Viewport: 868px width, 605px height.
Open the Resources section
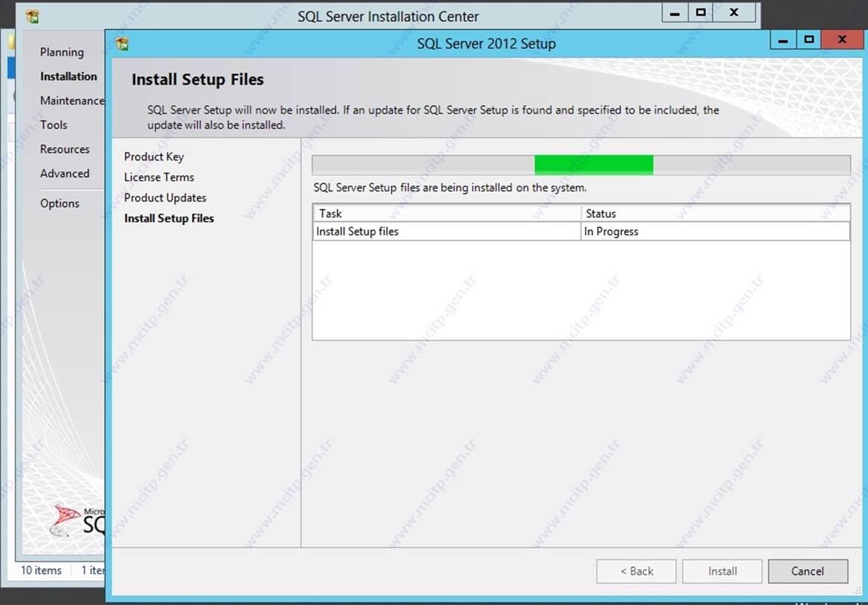pos(65,149)
